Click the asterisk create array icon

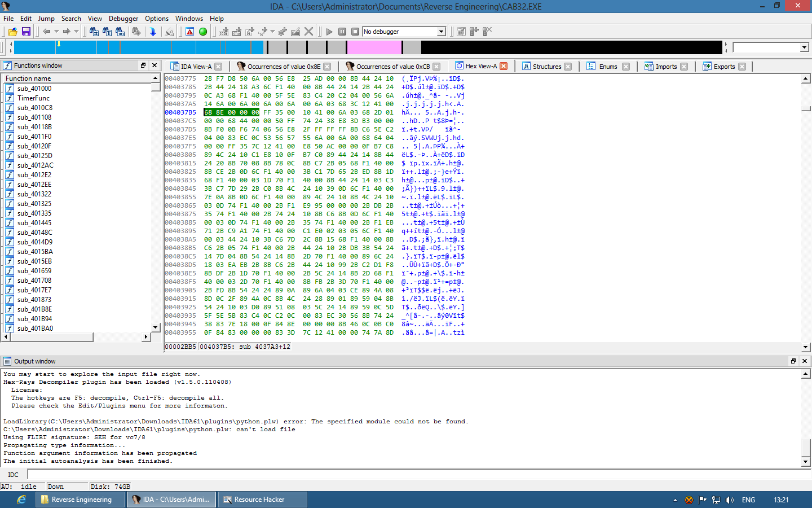[x=283, y=32]
